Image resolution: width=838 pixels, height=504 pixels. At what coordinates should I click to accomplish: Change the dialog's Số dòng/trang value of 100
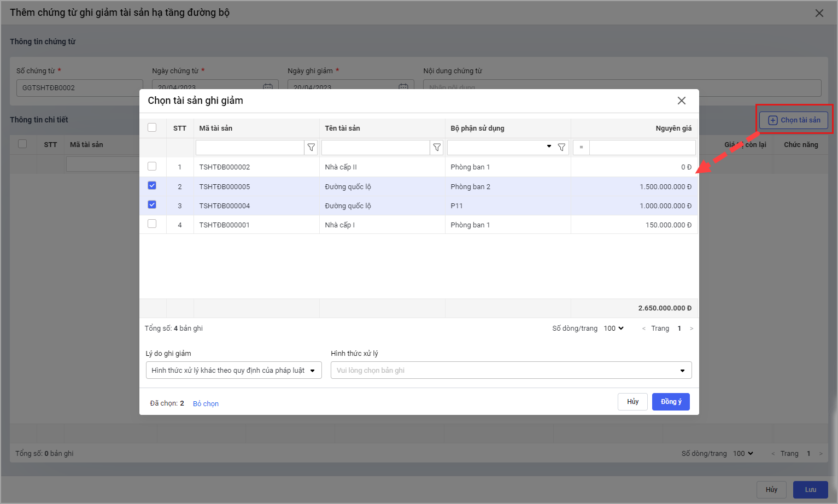coord(613,329)
